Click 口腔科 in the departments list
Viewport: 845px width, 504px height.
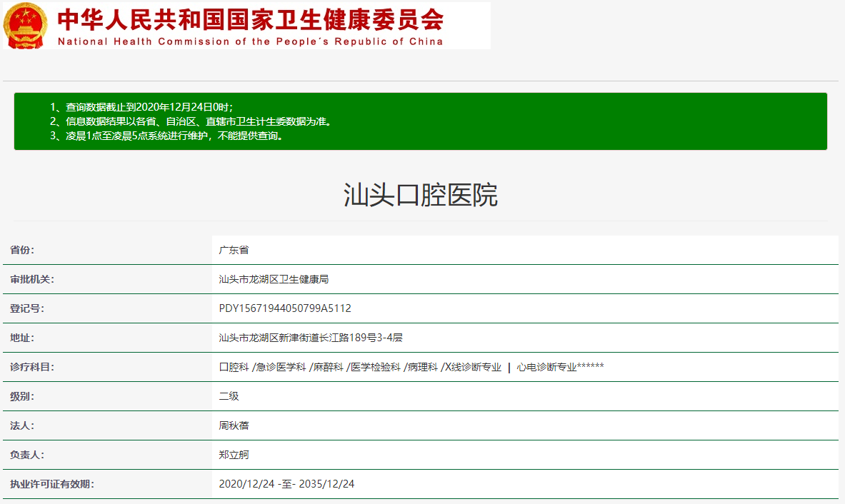pyautogui.click(x=234, y=368)
